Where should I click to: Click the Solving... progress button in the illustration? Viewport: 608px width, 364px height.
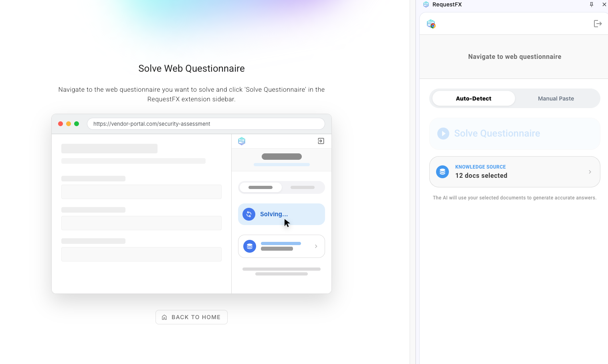tap(281, 214)
